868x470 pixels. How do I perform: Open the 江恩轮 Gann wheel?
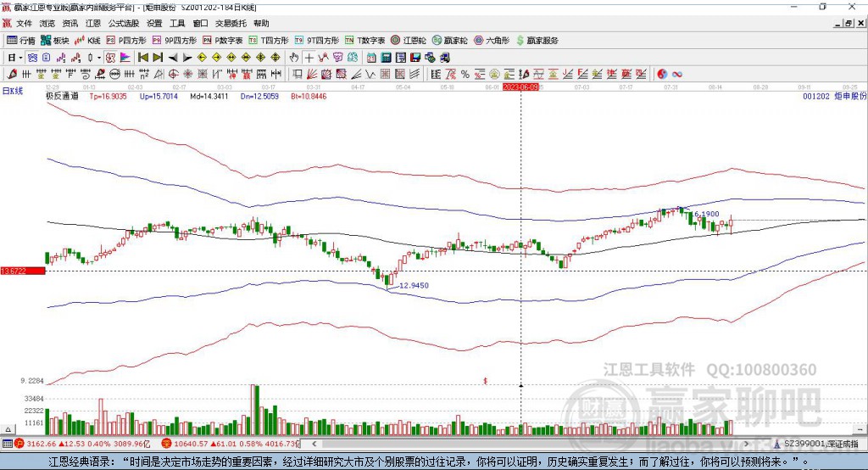(409, 41)
